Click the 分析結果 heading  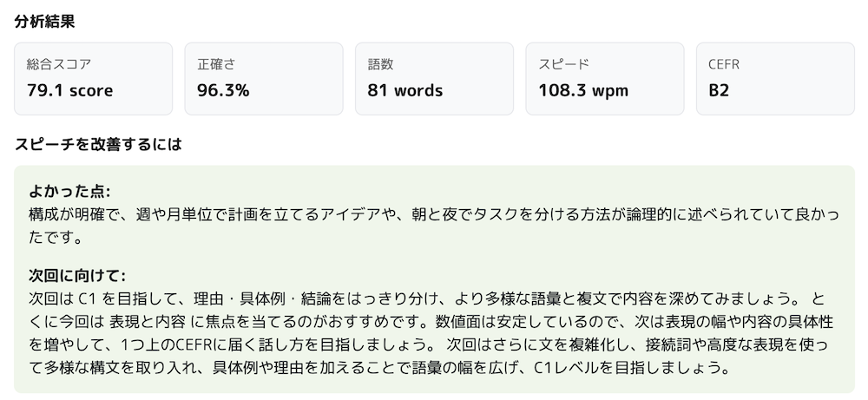[44, 22]
